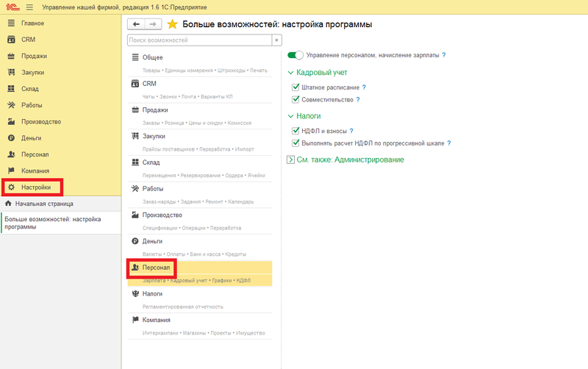Switch to Начальная страница tab
The height and width of the screenshot is (369, 588).
pyautogui.click(x=61, y=204)
